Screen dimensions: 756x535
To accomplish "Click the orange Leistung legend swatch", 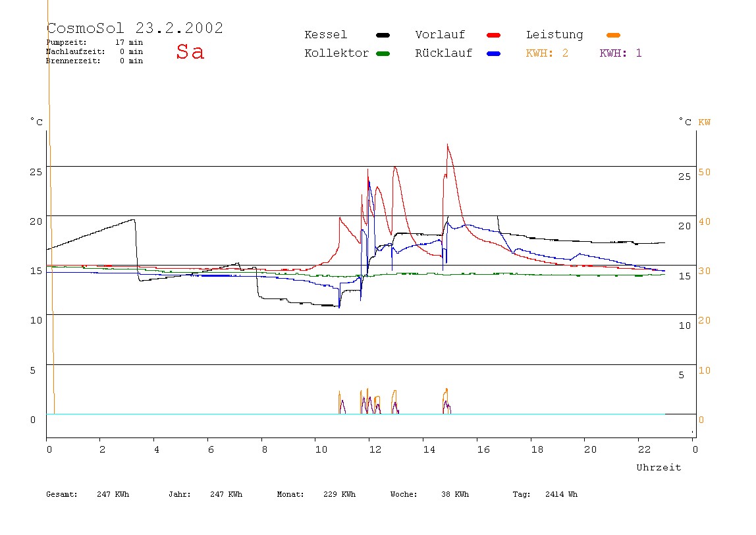I will point(613,35).
